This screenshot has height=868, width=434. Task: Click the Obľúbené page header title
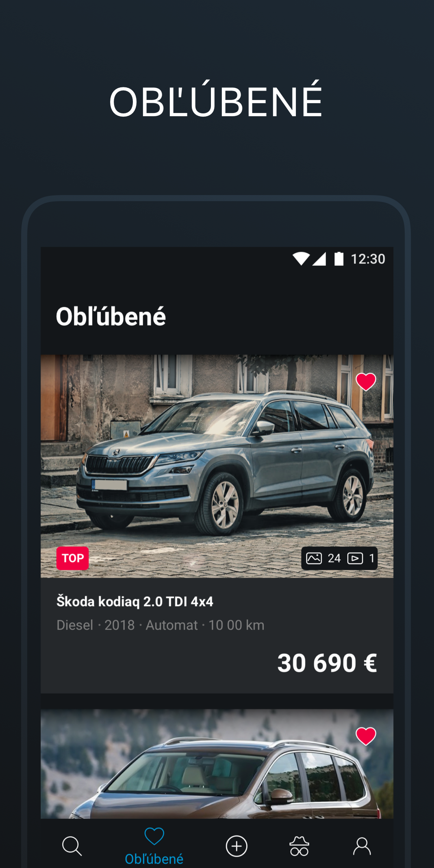(111, 317)
